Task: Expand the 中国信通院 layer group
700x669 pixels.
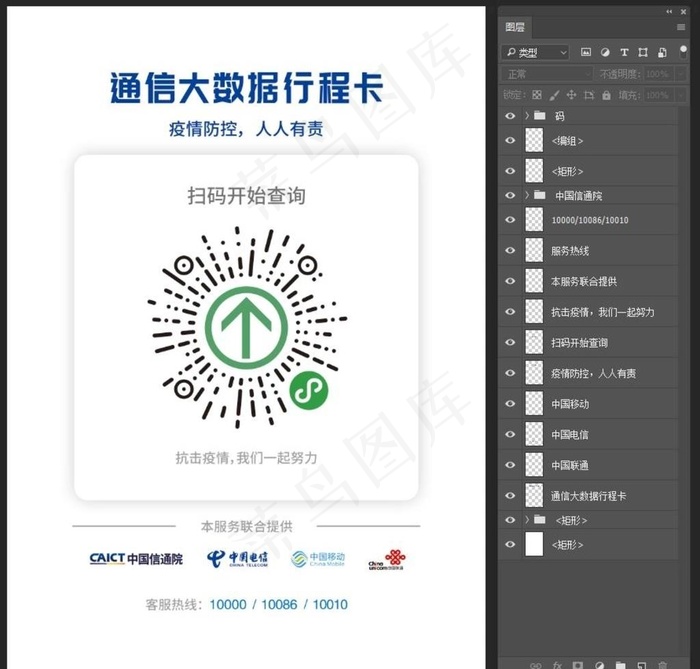Action: click(x=527, y=195)
